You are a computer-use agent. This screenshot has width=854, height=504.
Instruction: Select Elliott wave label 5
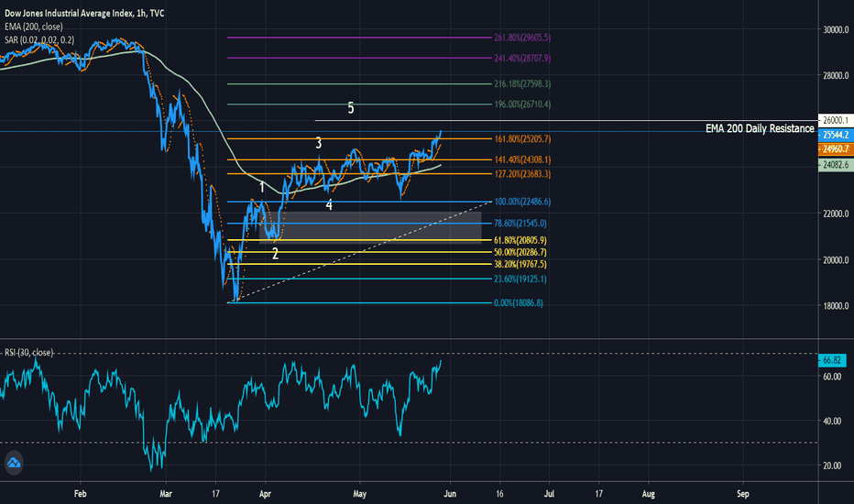point(351,108)
